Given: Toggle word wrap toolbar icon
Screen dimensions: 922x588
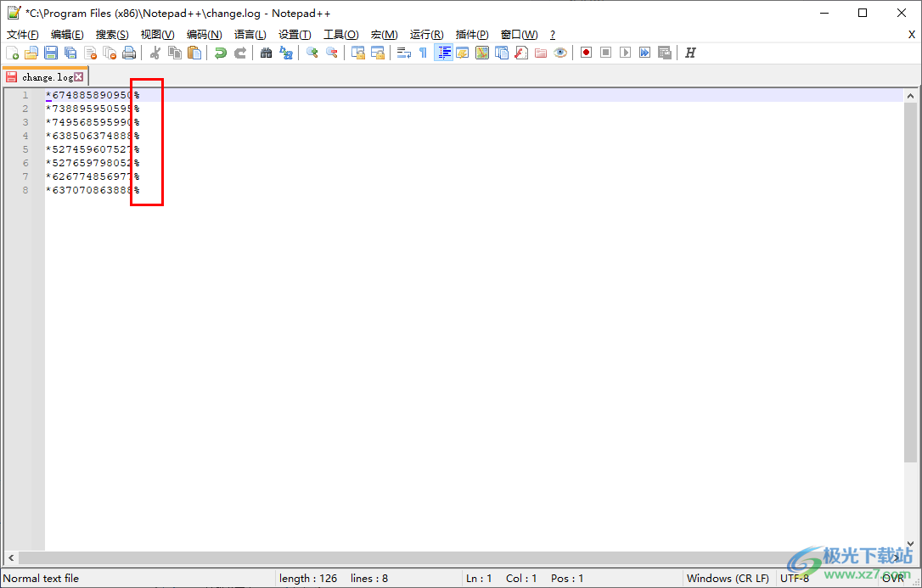Looking at the screenshot, I should point(404,53).
